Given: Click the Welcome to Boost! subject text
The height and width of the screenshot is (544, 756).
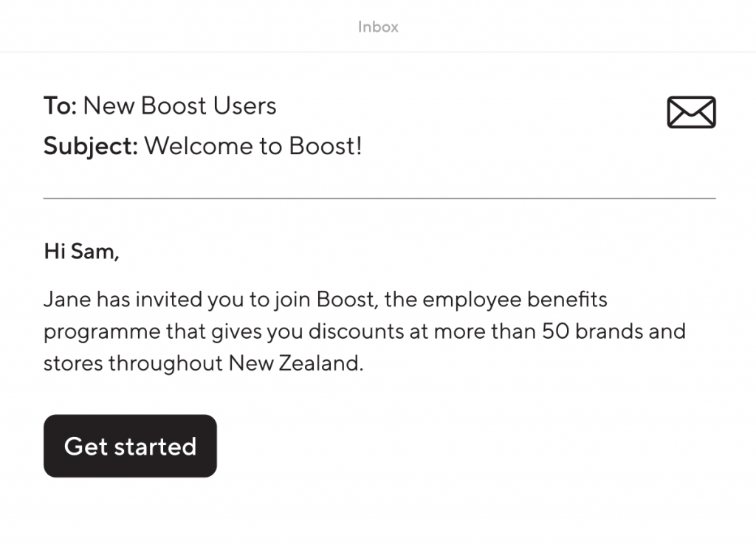Looking at the screenshot, I should pyautogui.click(x=252, y=146).
